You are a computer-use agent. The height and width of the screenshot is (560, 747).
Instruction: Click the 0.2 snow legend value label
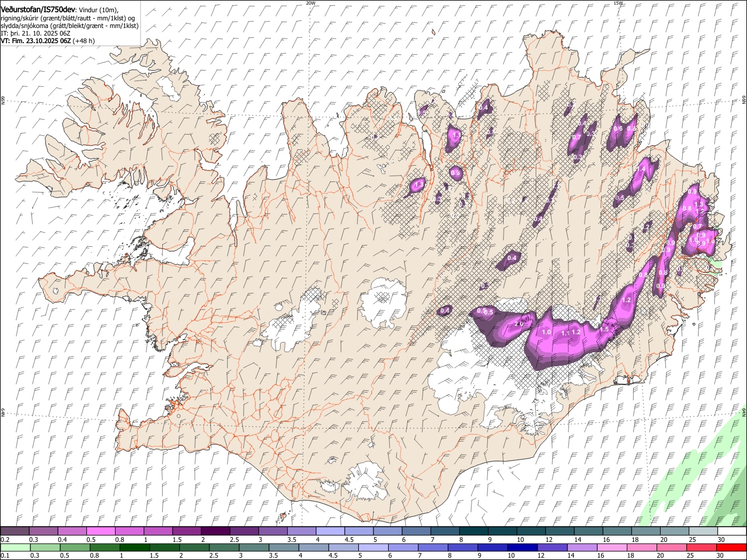point(4,540)
